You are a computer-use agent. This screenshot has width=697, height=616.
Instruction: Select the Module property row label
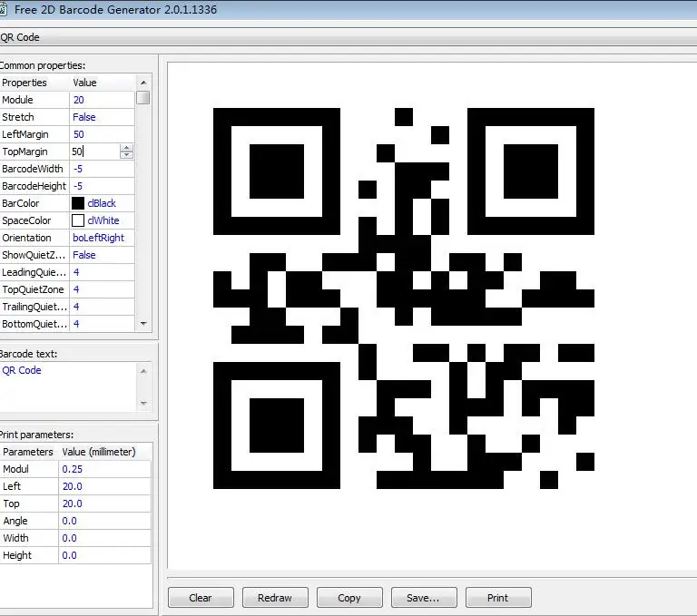point(18,100)
